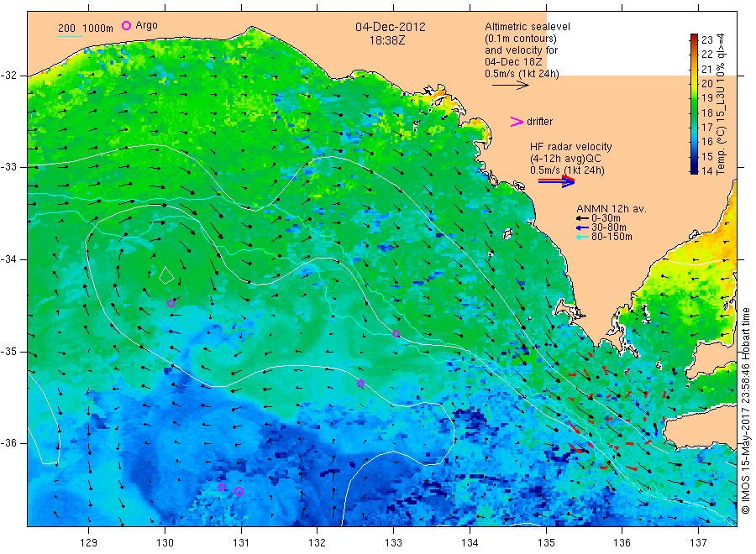Click the 'Altimetric sealevel' legend text
Viewport: 756px width, 554px height.
pos(528,27)
